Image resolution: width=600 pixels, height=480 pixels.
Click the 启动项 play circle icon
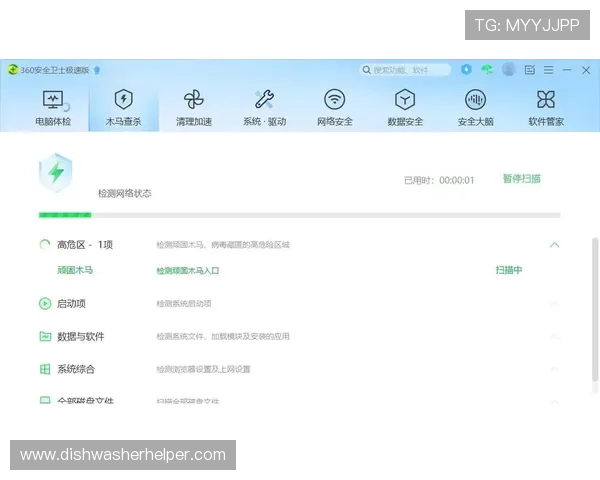45,304
